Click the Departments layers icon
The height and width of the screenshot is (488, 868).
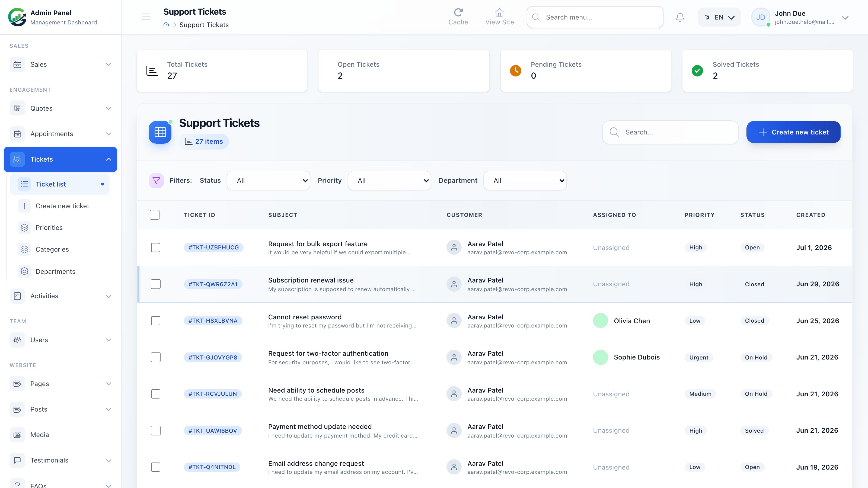click(x=24, y=271)
